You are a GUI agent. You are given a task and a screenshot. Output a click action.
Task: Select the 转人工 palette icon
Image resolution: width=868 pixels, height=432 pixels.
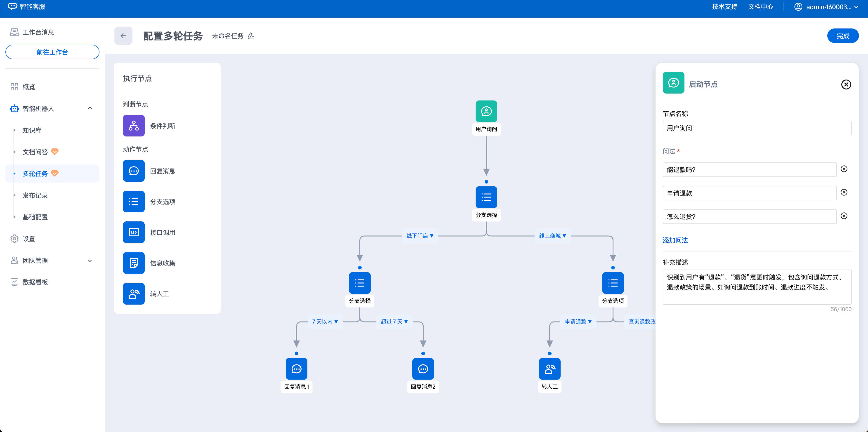coord(133,294)
